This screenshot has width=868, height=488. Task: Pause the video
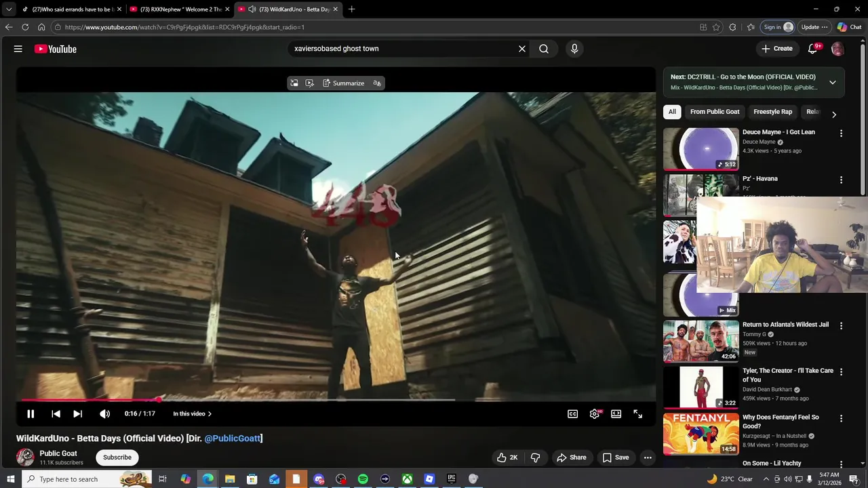tap(31, 413)
